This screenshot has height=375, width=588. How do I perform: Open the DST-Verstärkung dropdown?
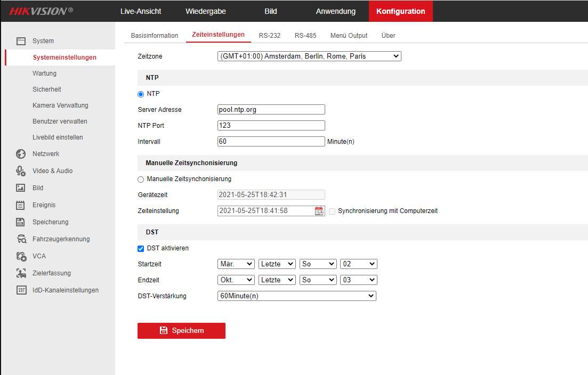tap(296, 296)
